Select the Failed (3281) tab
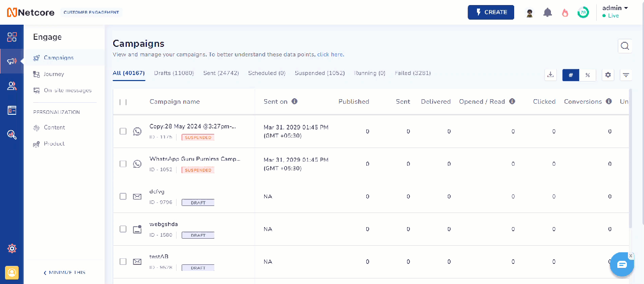This screenshot has height=284, width=644. pyautogui.click(x=413, y=73)
